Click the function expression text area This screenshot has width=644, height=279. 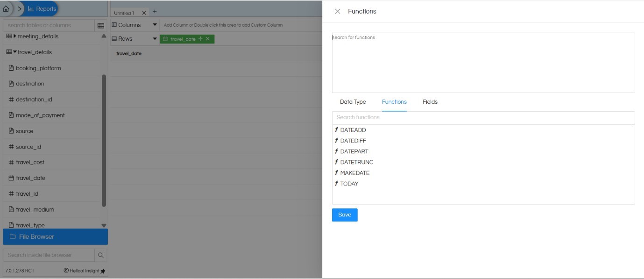tap(483, 63)
